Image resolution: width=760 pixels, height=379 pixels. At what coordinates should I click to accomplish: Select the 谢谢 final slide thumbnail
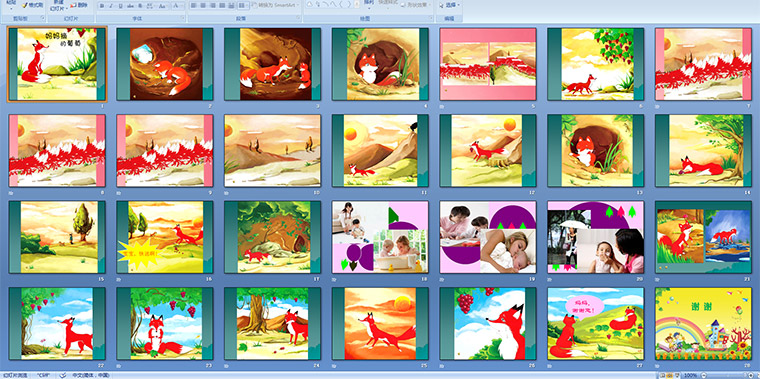pos(703,324)
